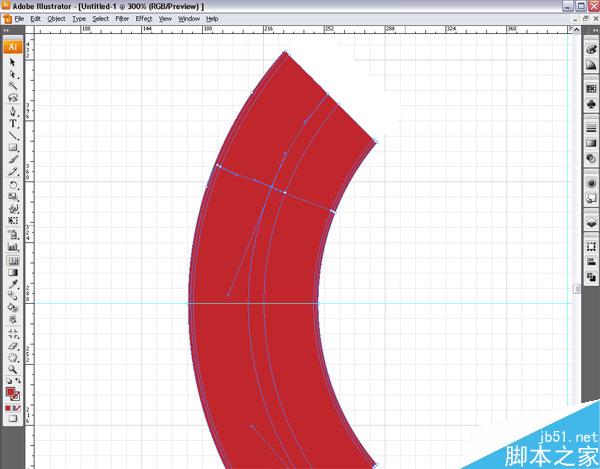
Task: Change screen mode button
Action: click(x=13, y=419)
